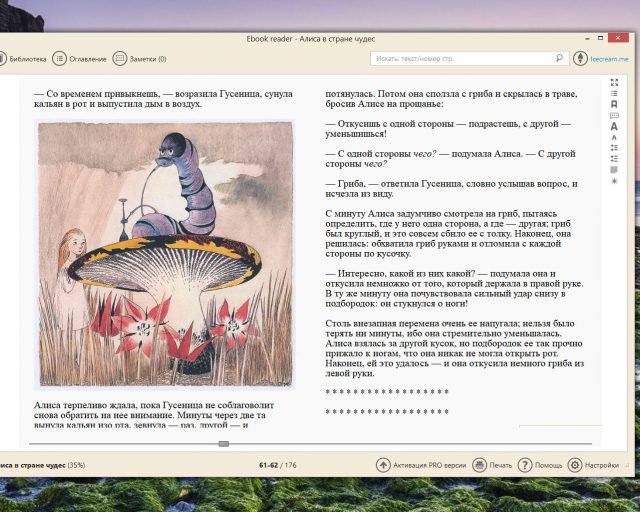640x512 pixels.
Task: Click the page counter 61-62 / 176
Action: [x=278, y=465]
